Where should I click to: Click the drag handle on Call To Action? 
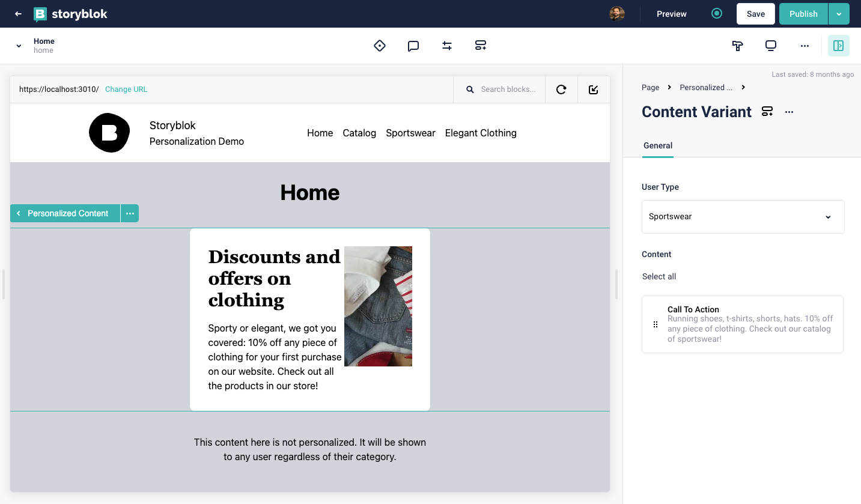click(656, 324)
